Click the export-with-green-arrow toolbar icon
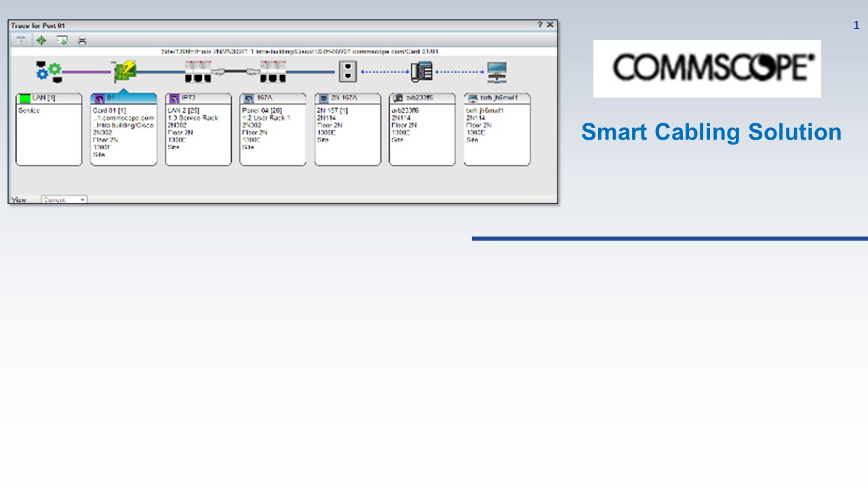Viewport: 868px width, 488px height. click(62, 40)
